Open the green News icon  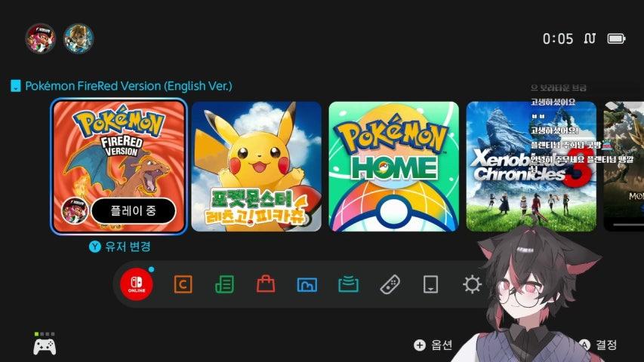224,284
